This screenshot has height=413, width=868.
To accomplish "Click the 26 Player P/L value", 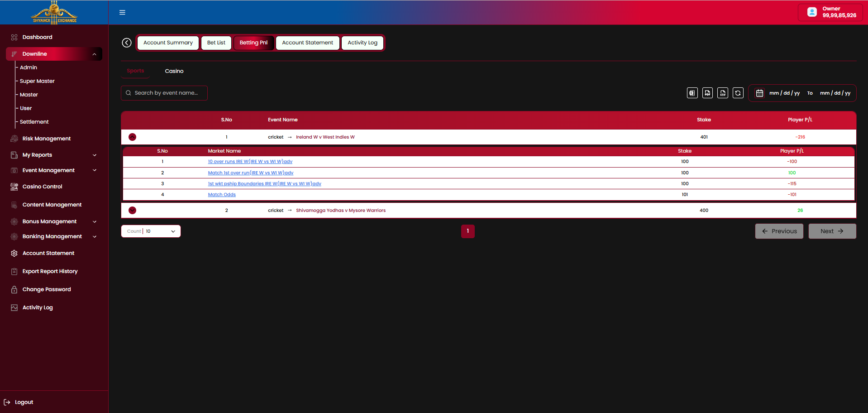I will click(x=800, y=210).
